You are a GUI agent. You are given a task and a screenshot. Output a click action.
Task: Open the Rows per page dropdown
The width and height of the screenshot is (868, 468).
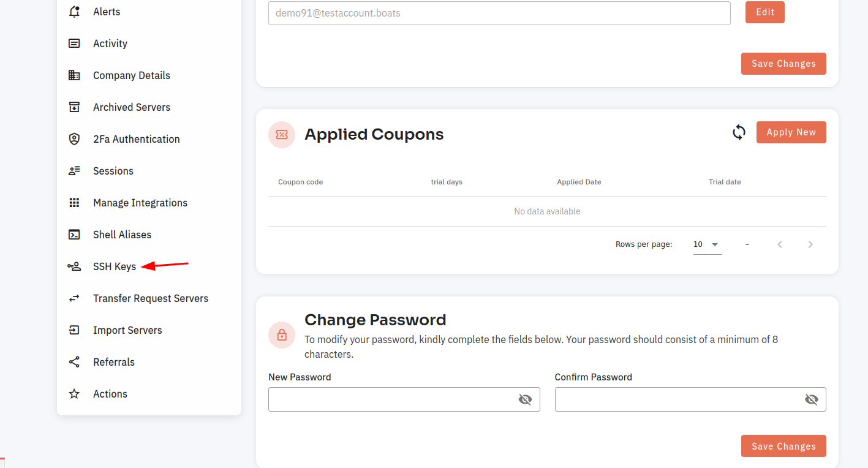pyautogui.click(x=708, y=244)
